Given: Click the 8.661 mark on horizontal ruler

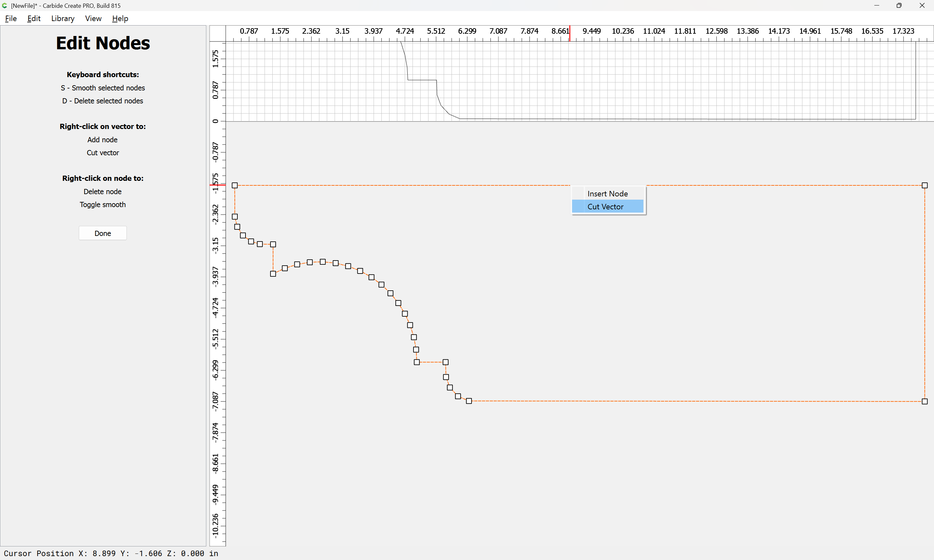Looking at the screenshot, I should coord(560,31).
